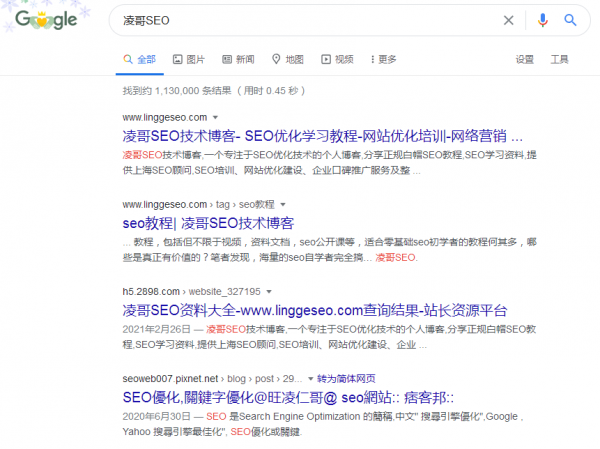
Task: Expand arrow beside h5.2898.com website_327195
Action: (269, 292)
